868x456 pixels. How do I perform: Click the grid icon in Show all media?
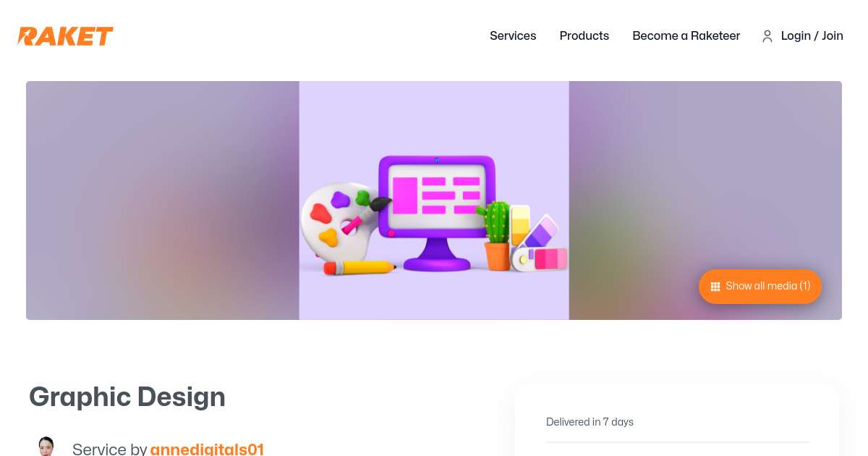pyautogui.click(x=715, y=287)
